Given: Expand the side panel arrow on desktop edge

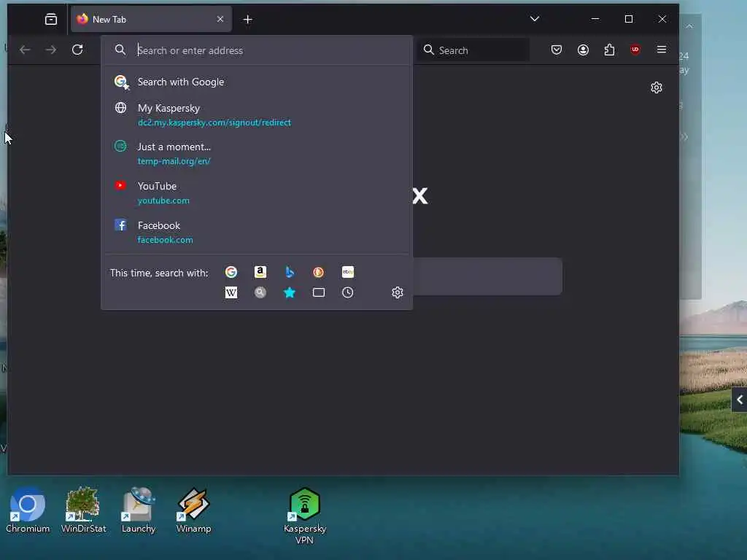Looking at the screenshot, I should tap(740, 400).
